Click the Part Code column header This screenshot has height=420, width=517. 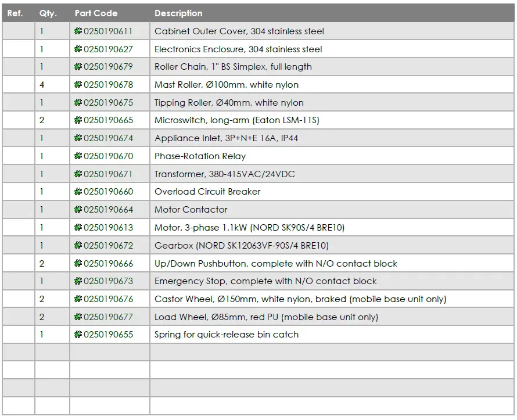(96, 13)
